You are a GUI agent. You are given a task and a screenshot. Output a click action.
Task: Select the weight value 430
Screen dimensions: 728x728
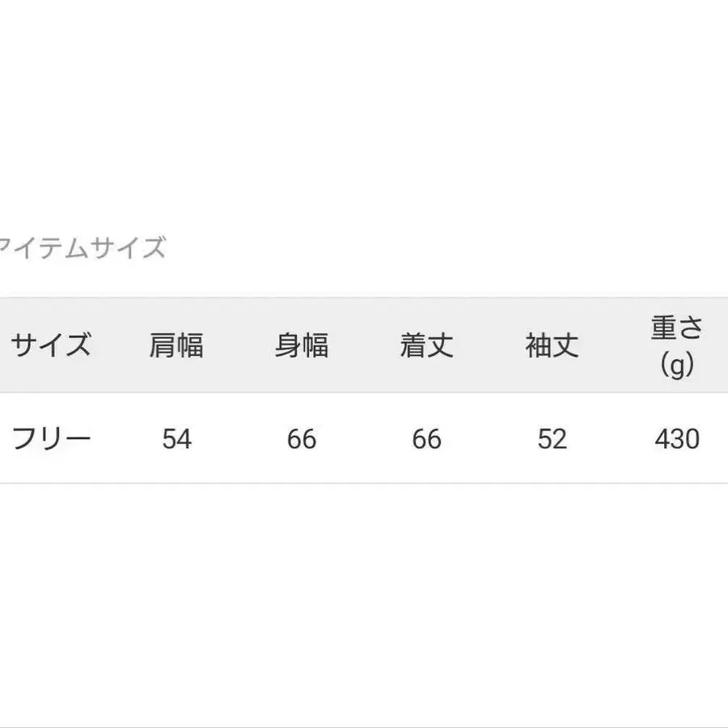(677, 439)
